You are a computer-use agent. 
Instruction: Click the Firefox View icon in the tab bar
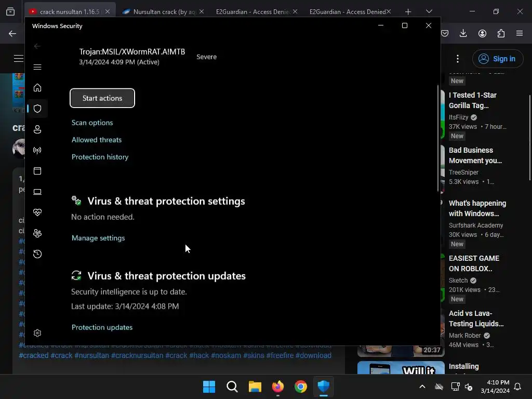coord(10,12)
